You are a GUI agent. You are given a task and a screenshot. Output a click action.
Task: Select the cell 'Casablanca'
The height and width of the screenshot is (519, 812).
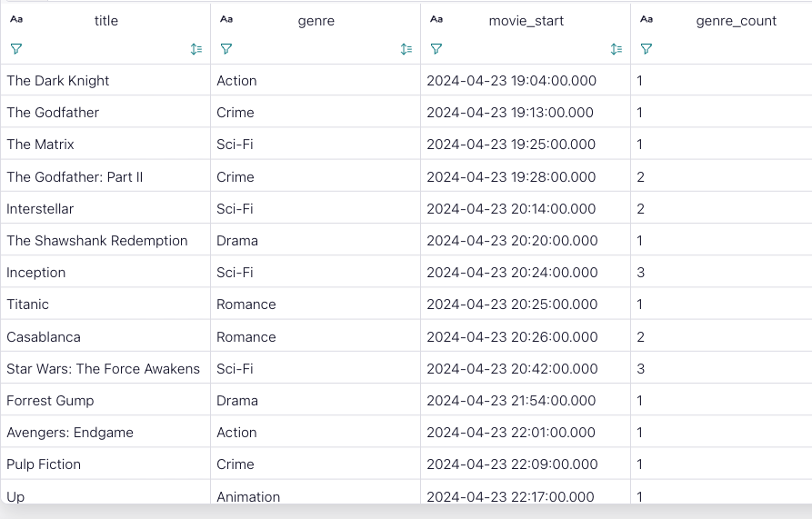tap(105, 336)
